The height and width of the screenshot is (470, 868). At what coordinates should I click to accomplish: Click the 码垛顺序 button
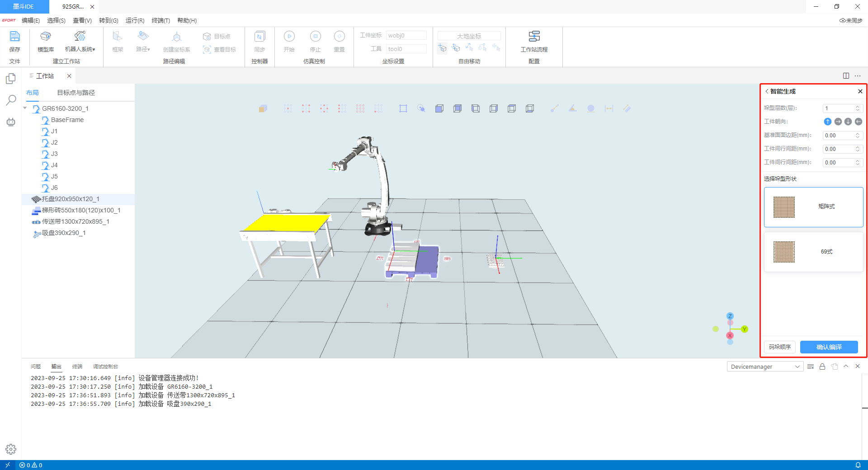pyautogui.click(x=779, y=347)
